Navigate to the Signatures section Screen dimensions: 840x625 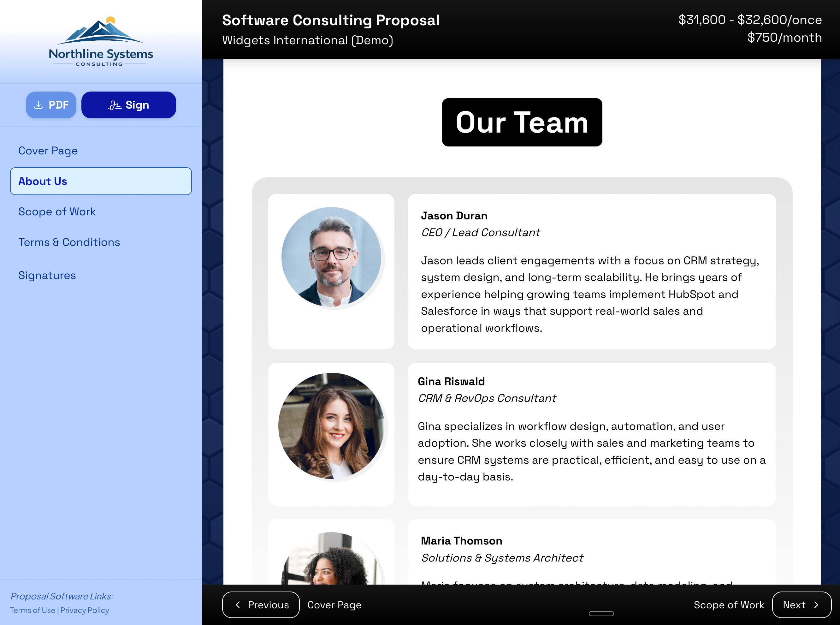[x=47, y=276]
